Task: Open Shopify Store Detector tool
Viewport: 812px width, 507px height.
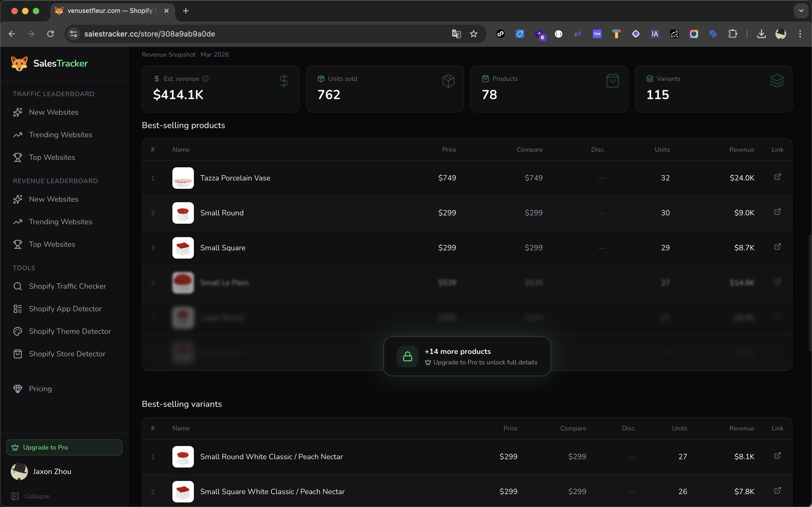Action: point(64,354)
